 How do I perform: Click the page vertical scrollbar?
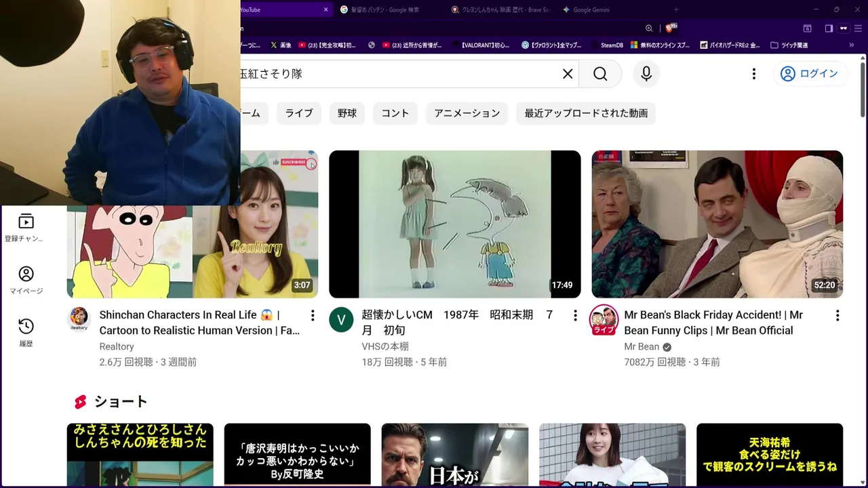tap(863, 88)
